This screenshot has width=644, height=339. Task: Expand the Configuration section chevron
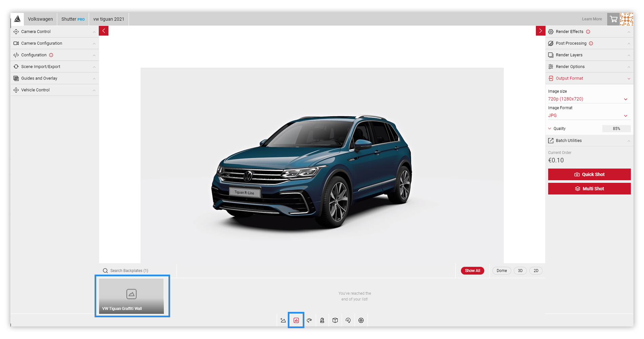point(94,55)
